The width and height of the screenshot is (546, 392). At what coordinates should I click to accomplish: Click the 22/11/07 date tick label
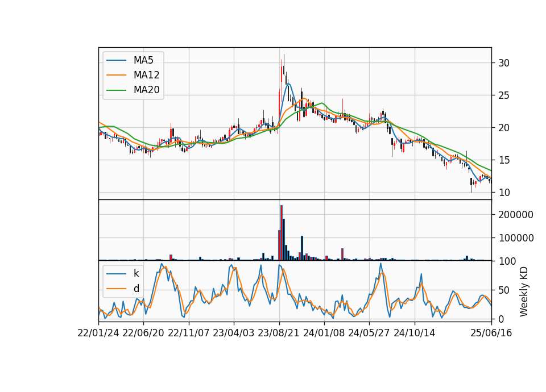(x=189, y=333)
